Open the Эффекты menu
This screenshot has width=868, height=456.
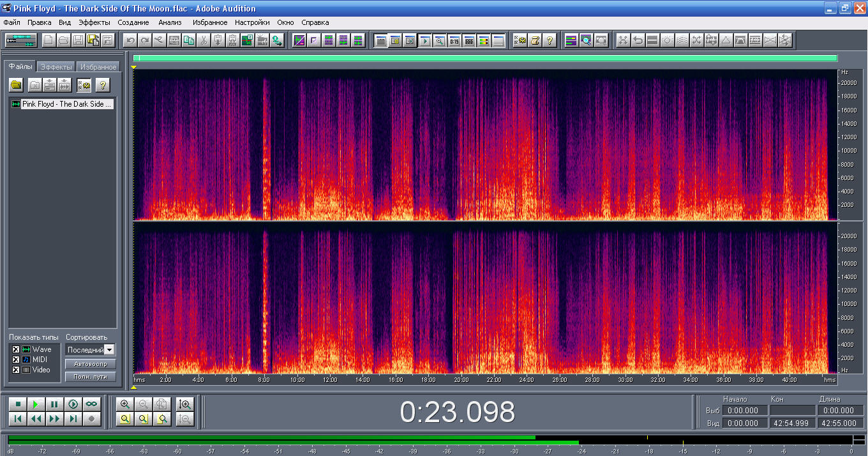pos(94,22)
